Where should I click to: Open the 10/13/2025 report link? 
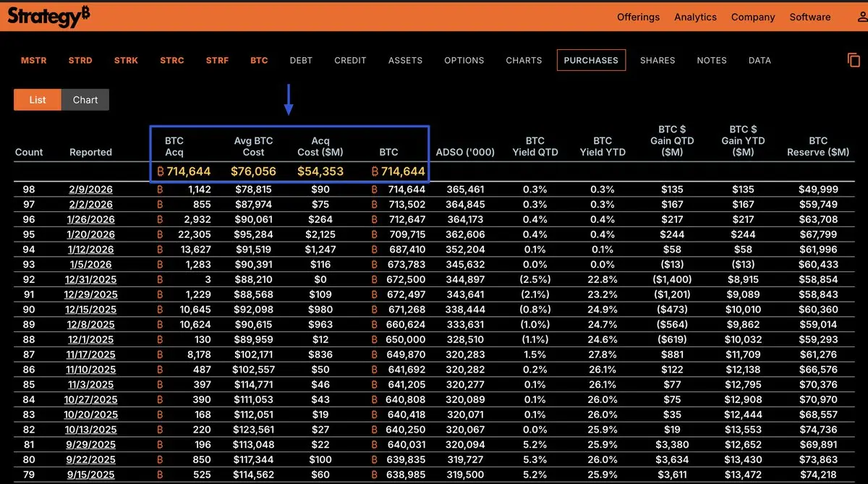pyautogui.click(x=90, y=430)
